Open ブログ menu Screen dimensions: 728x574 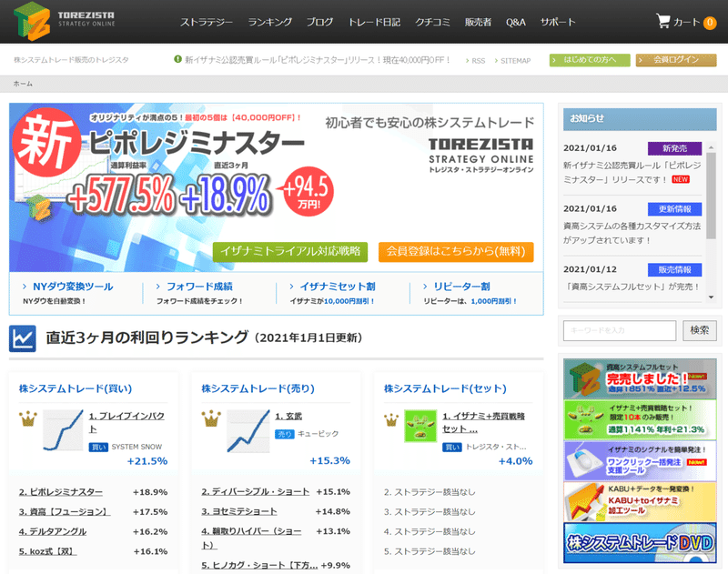pyautogui.click(x=319, y=22)
